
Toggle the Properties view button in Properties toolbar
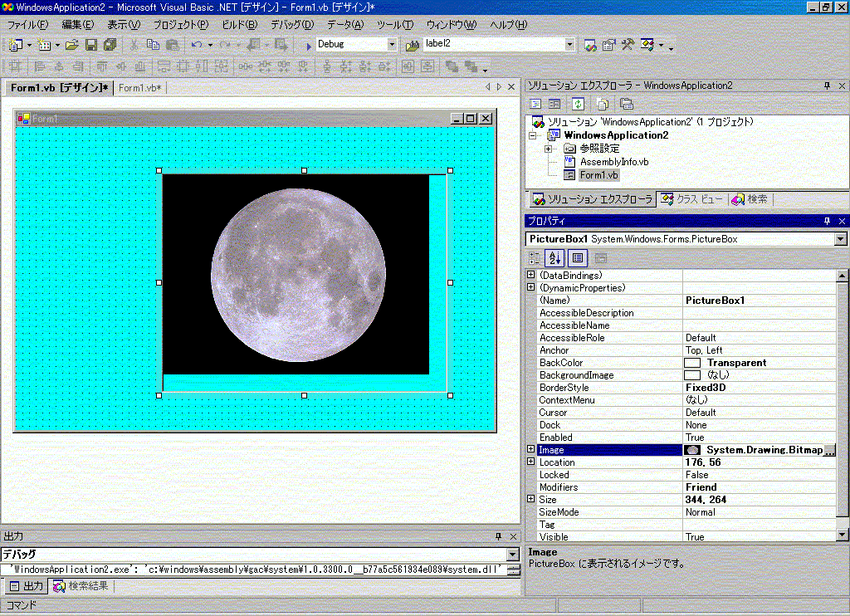[x=578, y=258]
